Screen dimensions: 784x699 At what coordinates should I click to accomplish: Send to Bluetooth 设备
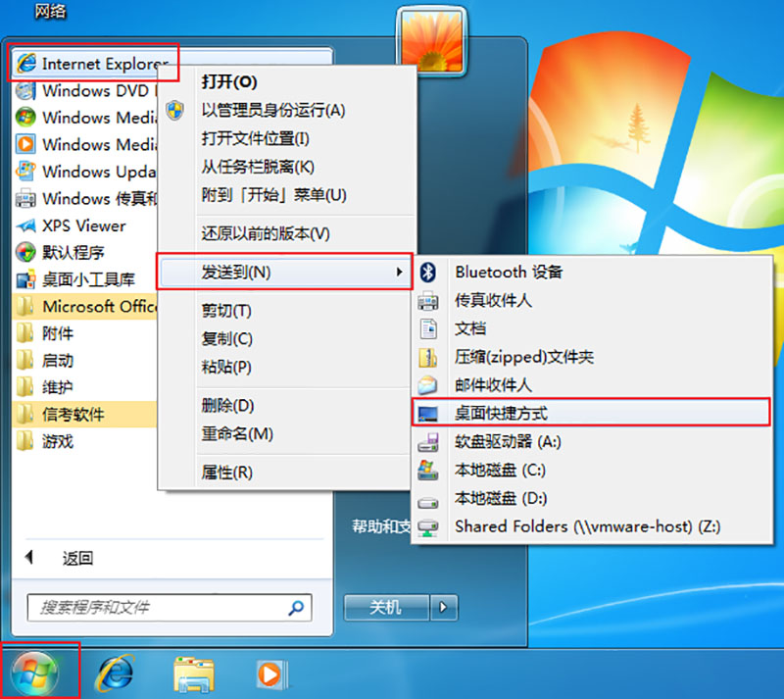592,273
